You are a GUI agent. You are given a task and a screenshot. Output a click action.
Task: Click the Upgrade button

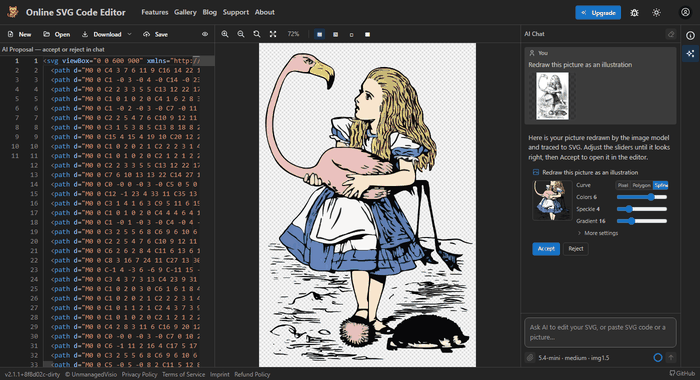pos(598,13)
